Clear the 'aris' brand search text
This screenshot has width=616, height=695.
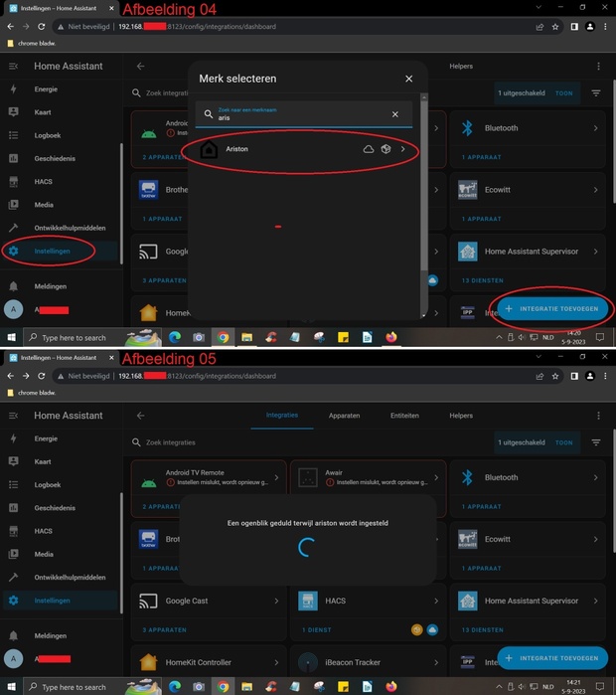395,114
